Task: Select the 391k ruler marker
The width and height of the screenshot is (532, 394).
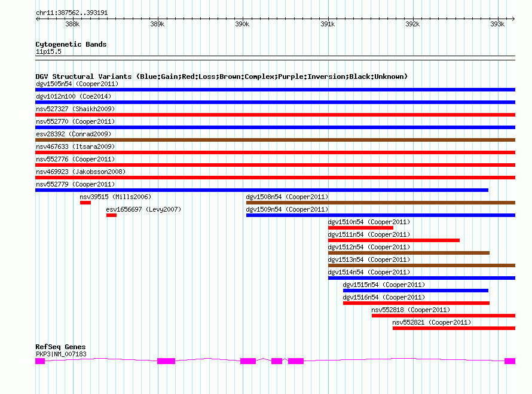Action: click(x=328, y=24)
